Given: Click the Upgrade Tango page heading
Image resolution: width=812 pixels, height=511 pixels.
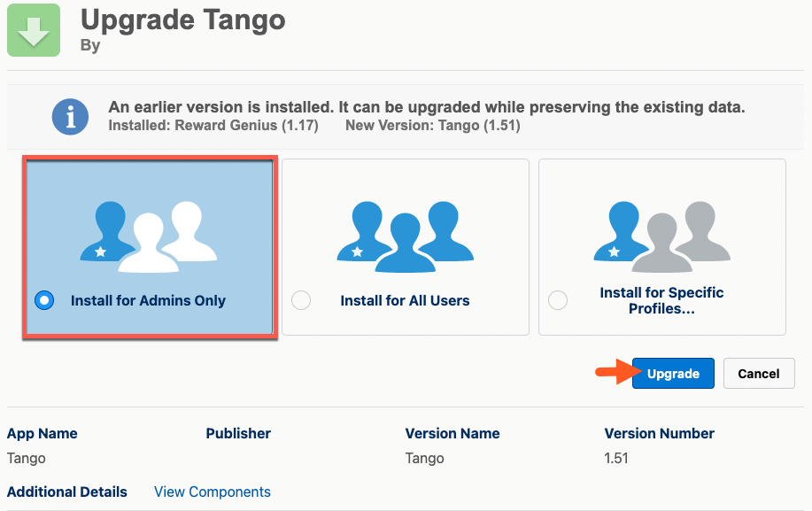Looking at the screenshot, I should pos(183,20).
